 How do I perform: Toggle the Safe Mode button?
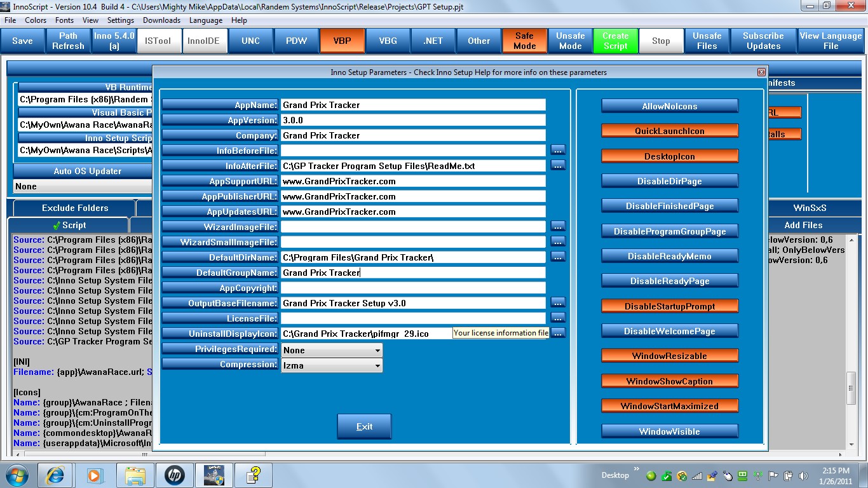coord(524,41)
